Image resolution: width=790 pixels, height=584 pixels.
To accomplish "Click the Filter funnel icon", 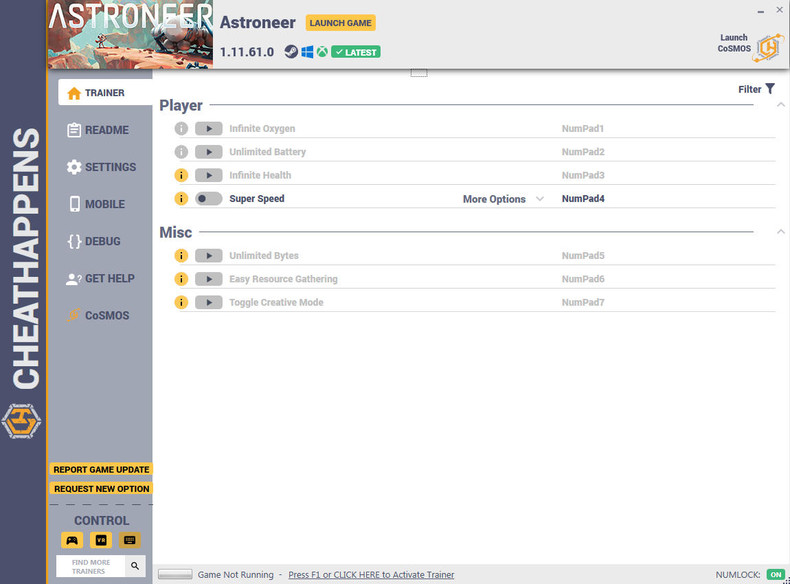I will [770, 89].
